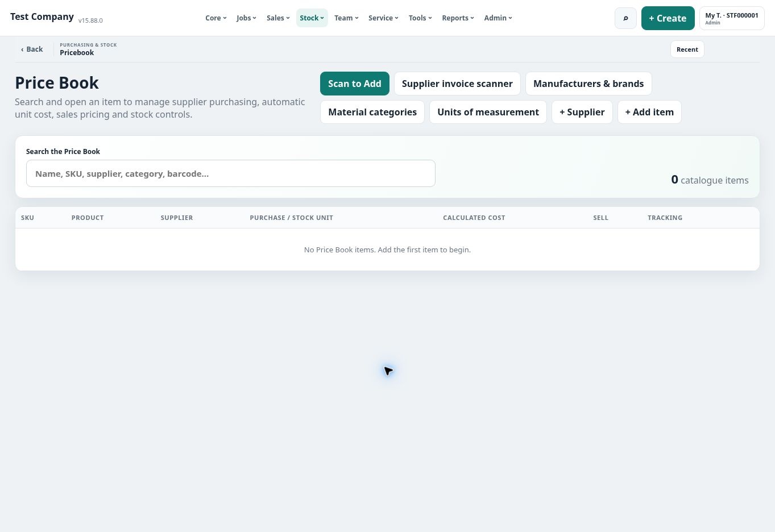Click the PURCHASE / STOCK UNIT column header
775x532 pixels.
pyautogui.click(x=292, y=218)
